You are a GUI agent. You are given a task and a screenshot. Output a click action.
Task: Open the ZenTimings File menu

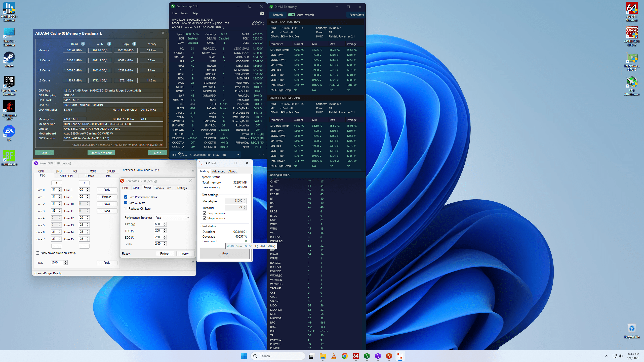coord(175,13)
